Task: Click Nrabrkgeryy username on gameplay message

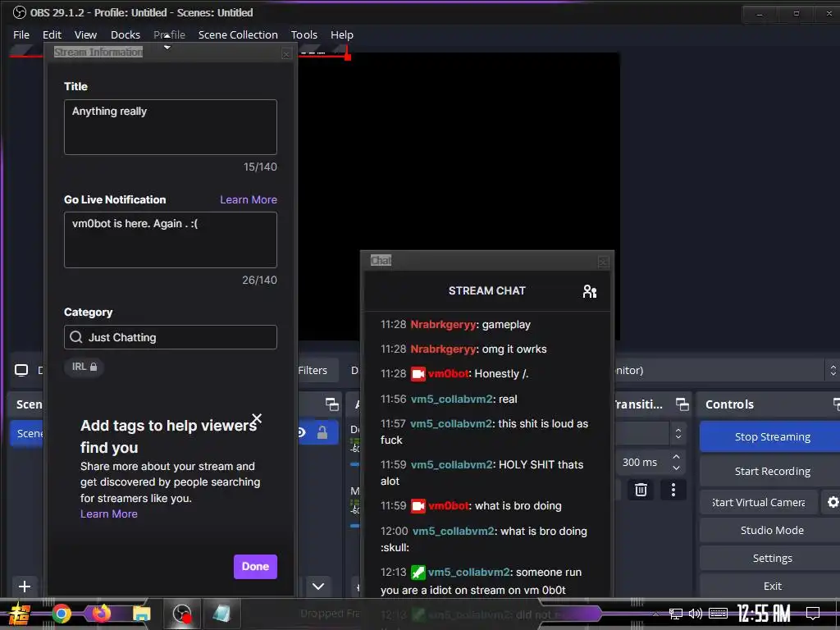Action: [x=443, y=325]
